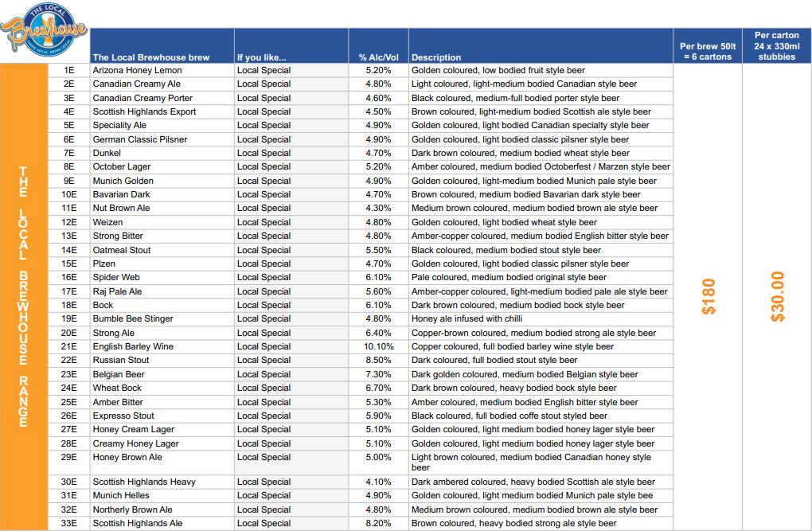The width and height of the screenshot is (812, 531).
Task: Click the 4.30% alcohol value for Nut Brown Ale
Action: pos(379,209)
